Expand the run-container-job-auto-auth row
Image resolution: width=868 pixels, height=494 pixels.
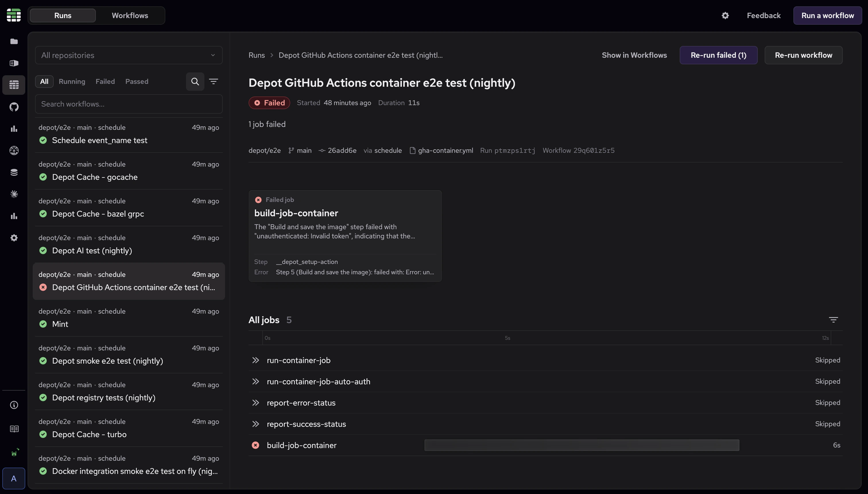(545, 381)
